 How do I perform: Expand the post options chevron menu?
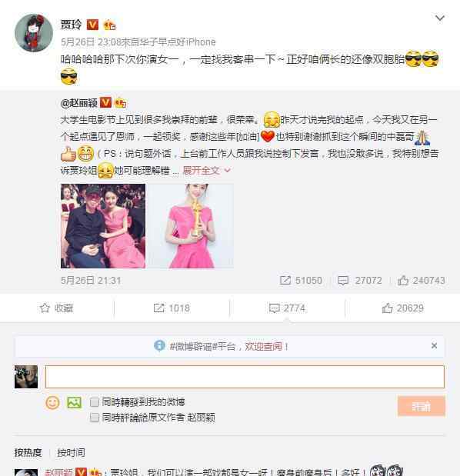[x=440, y=18]
